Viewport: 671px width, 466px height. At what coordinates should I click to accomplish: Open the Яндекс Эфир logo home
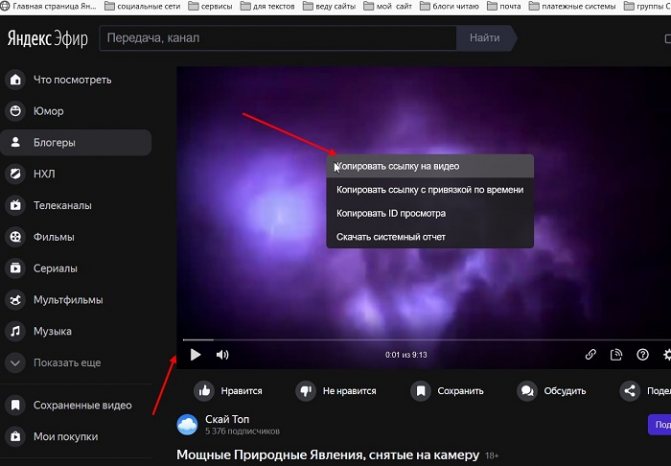click(48, 39)
